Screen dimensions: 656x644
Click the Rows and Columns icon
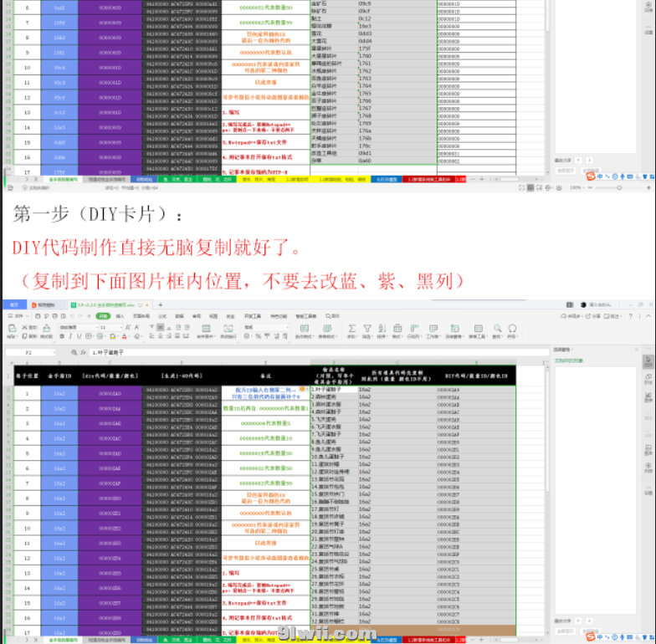pyautogui.click(x=413, y=328)
